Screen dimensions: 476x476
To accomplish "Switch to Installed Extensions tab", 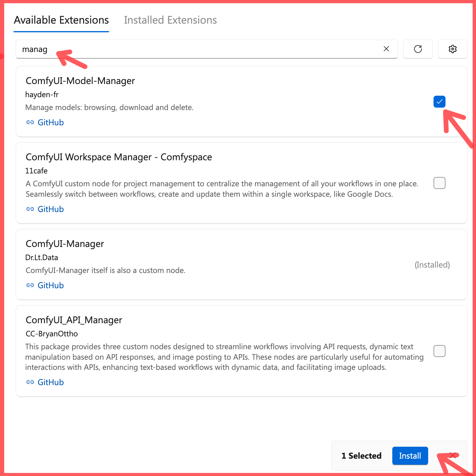I will tap(170, 20).
